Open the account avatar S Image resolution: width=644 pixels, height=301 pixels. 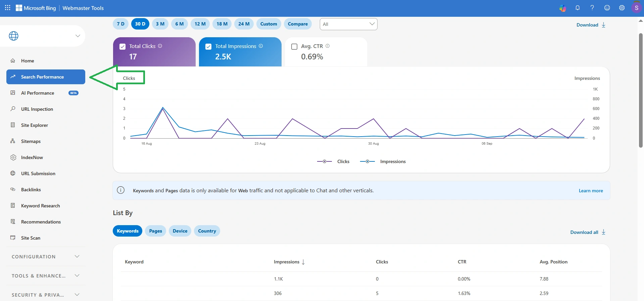pos(636,8)
